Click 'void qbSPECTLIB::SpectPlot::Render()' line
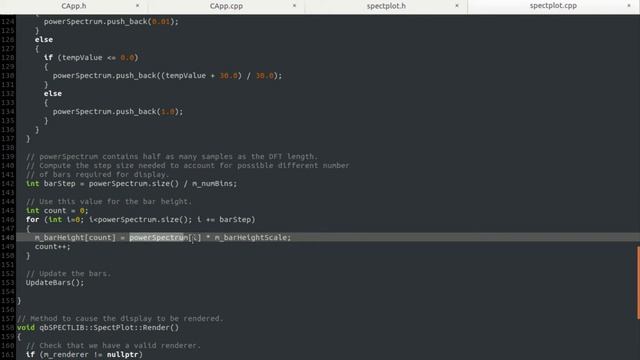Screen dimensions: 640x360 pos(98,328)
